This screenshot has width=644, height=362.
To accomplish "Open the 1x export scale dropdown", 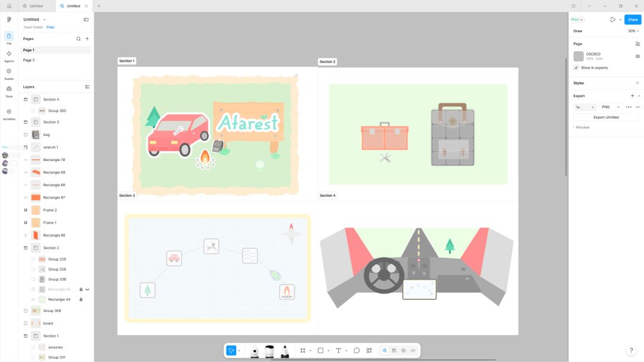I will click(x=584, y=107).
